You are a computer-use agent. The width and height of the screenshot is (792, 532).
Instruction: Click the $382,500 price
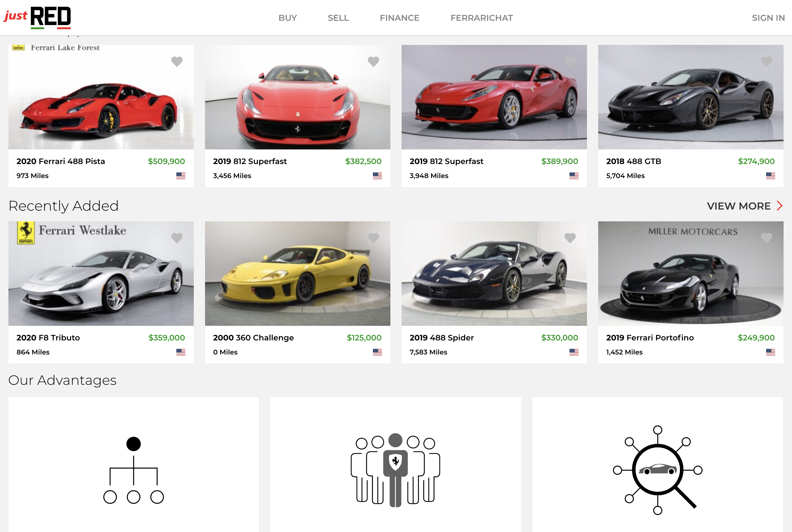pyautogui.click(x=363, y=162)
